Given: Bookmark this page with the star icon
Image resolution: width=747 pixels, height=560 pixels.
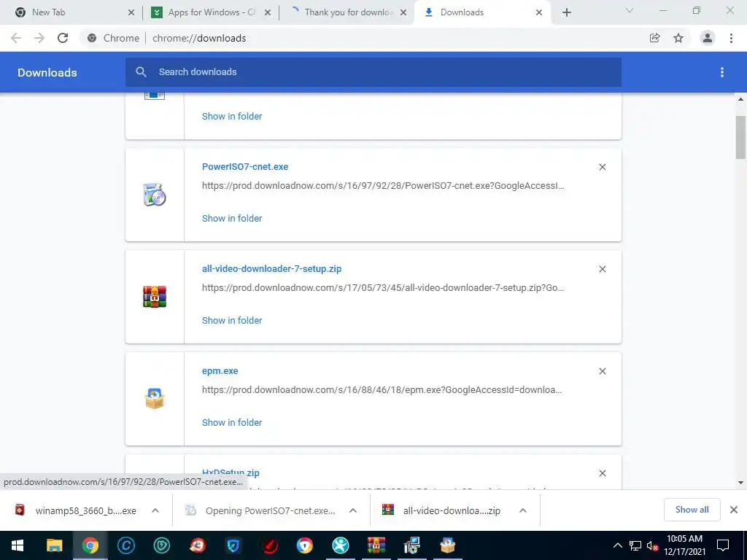Looking at the screenshot, I should [678, 38].
